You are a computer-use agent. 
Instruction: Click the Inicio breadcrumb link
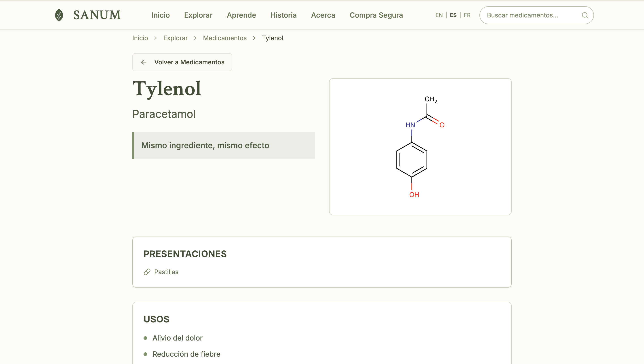pos(140,38)
